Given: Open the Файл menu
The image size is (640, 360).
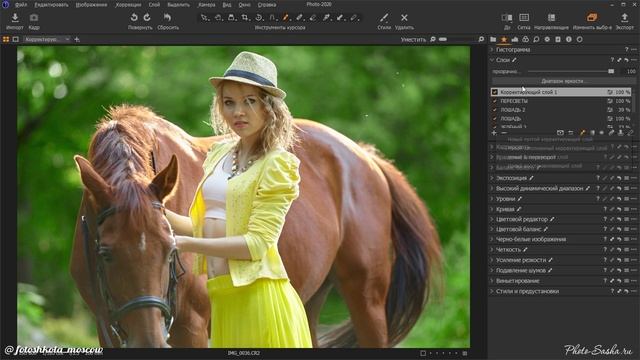Looking at the screenshot, I should pyautogui.click(x=21, y=5).
